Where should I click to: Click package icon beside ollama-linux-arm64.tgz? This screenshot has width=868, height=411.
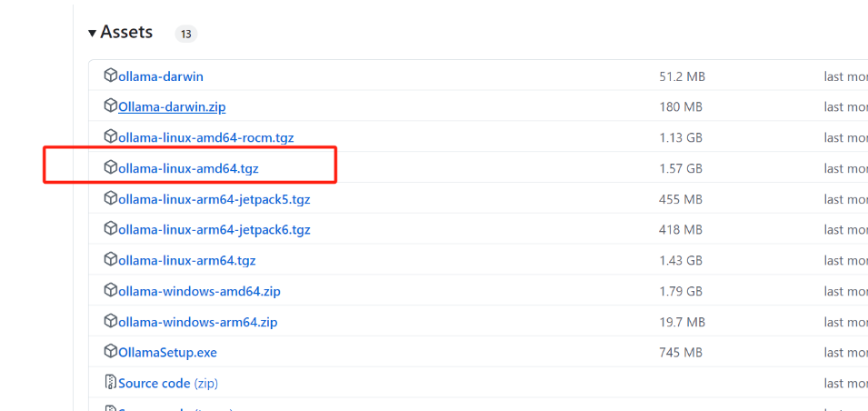(x=111, y=258)
